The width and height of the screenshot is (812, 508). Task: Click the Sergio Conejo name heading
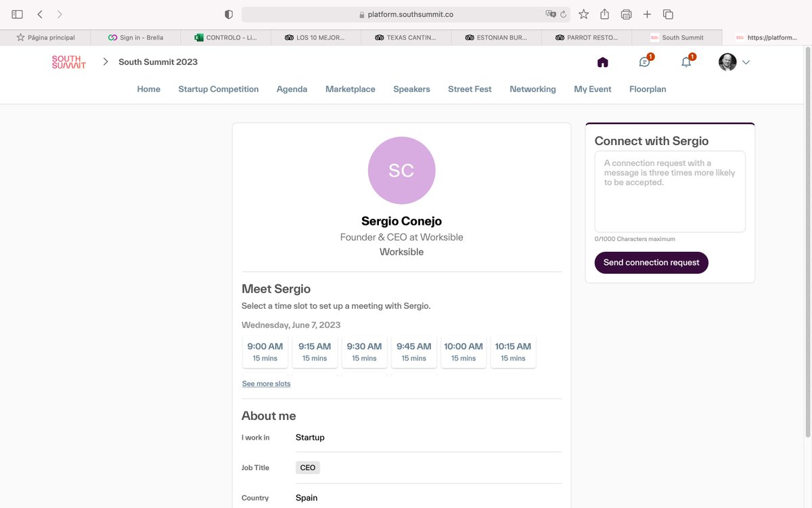[x=401, y=221]
